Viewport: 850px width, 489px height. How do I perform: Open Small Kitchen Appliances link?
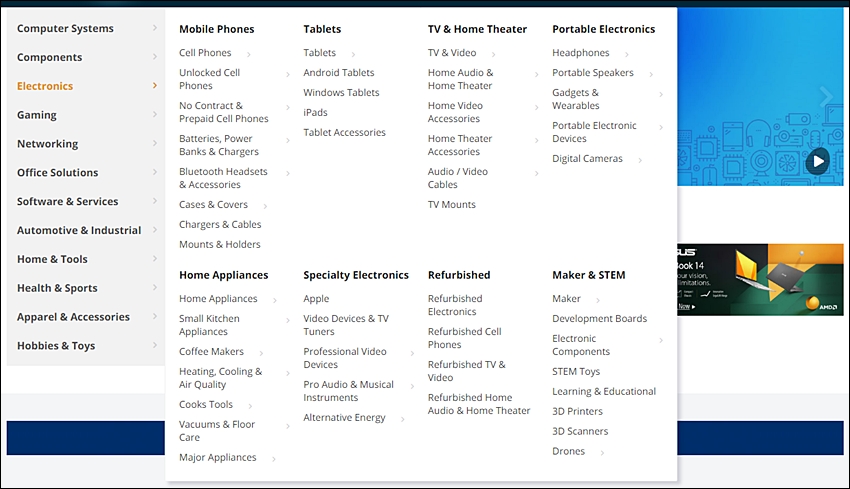click(209, 325)
